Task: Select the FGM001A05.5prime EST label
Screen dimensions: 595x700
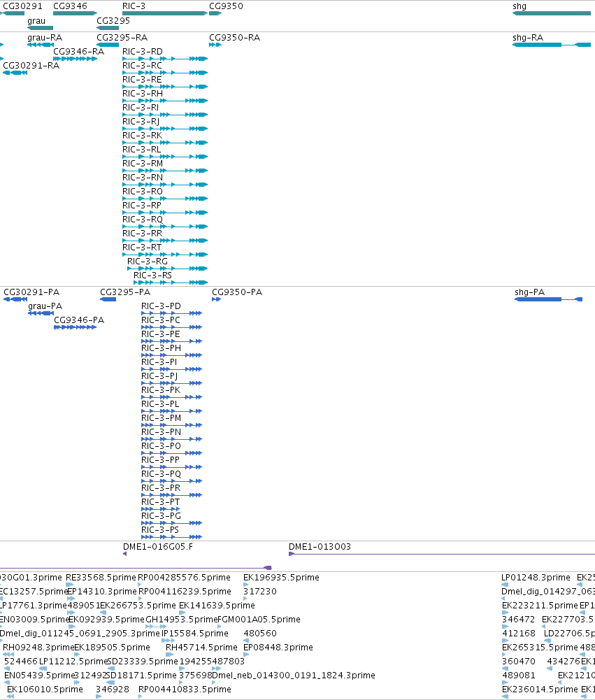Action: [259, 620]
